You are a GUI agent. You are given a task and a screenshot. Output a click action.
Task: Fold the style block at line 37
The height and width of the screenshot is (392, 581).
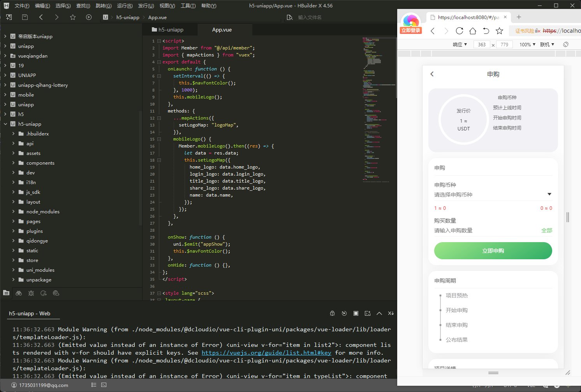[159, 293]
